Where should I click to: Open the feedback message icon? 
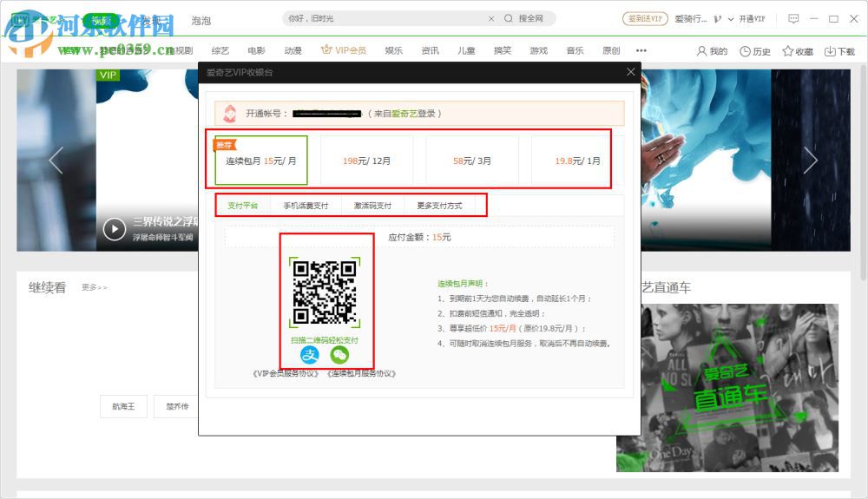793,19
